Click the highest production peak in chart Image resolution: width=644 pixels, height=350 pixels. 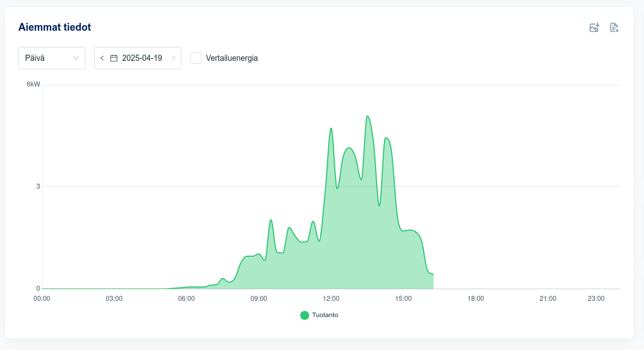point(367,117)
